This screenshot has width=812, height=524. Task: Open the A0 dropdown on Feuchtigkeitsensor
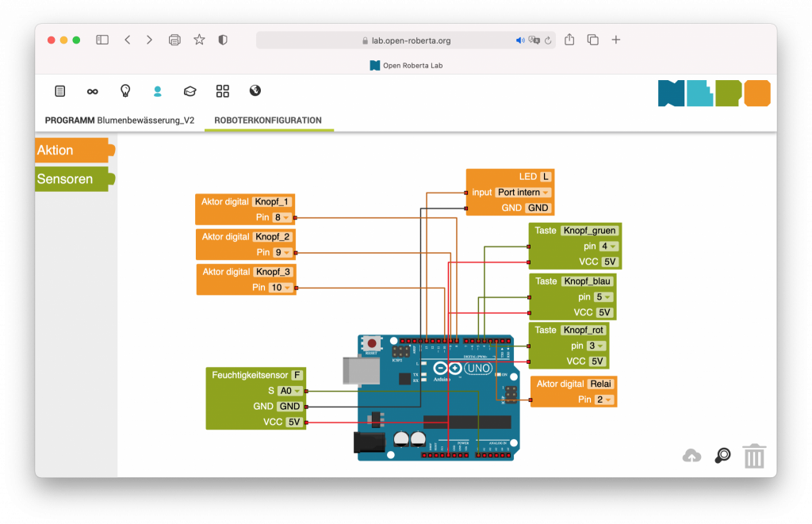[x=290, y=391]
